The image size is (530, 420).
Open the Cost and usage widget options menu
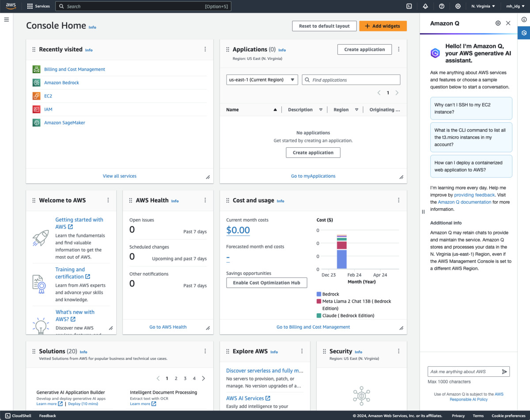[398, 200]
